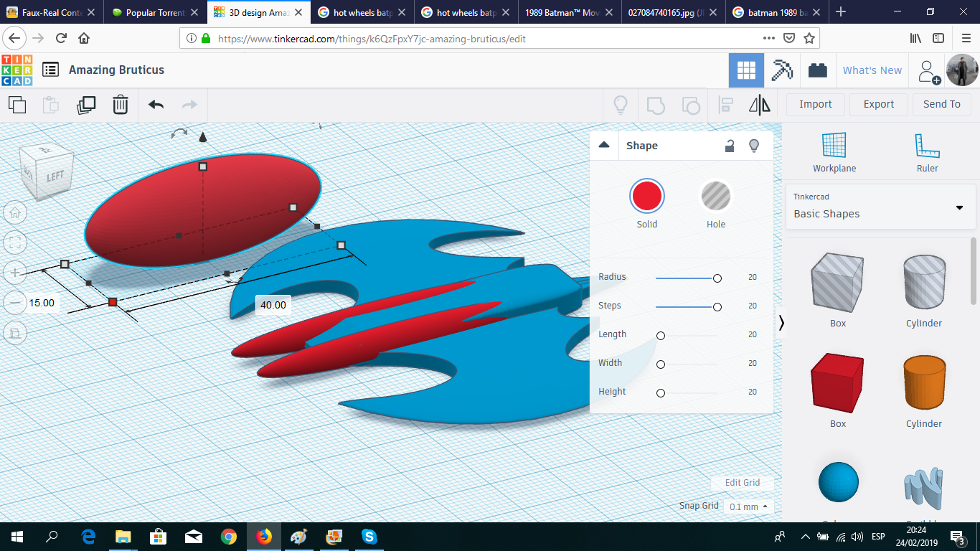Viewport: 980px width, 551px height.
Task: Click the Group shapes icon
Action: tap(655, 105)
